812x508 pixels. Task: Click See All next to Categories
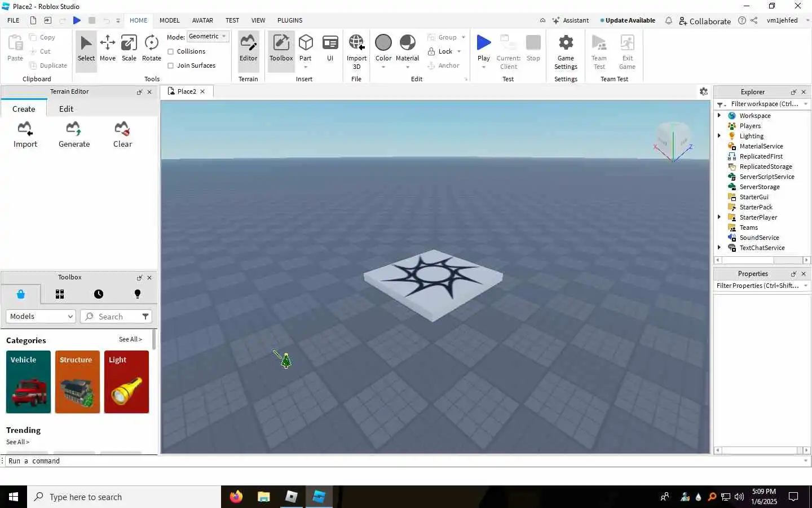pyautogui.click(x=130, y=339)
